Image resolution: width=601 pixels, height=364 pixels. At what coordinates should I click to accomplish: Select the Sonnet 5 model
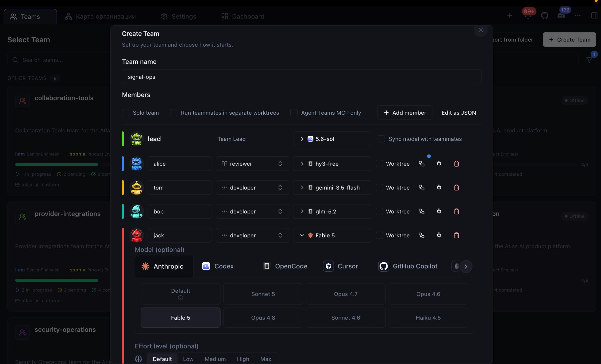tap(263, 294)
